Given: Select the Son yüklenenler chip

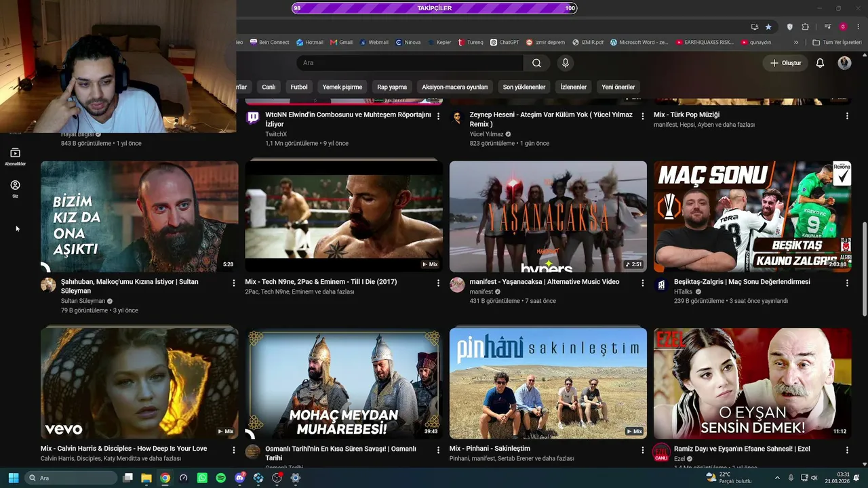Looking at the screenshot, I should 524,87.
